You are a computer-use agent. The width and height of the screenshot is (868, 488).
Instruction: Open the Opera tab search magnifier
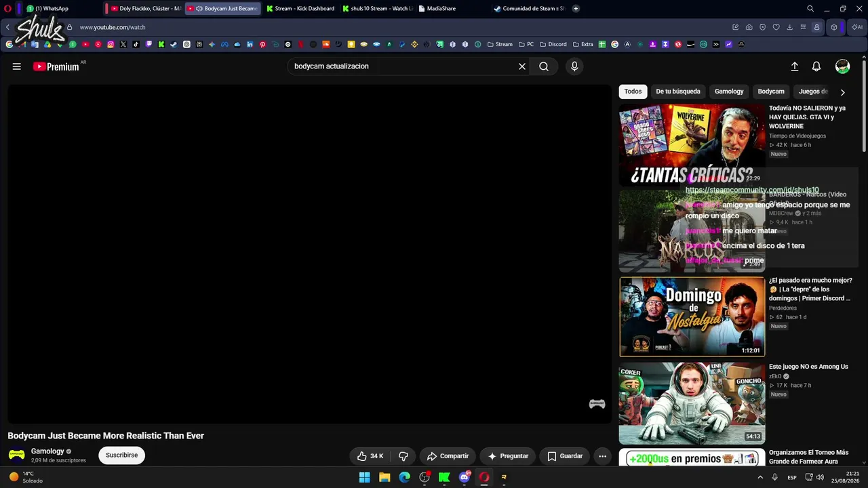810,9
